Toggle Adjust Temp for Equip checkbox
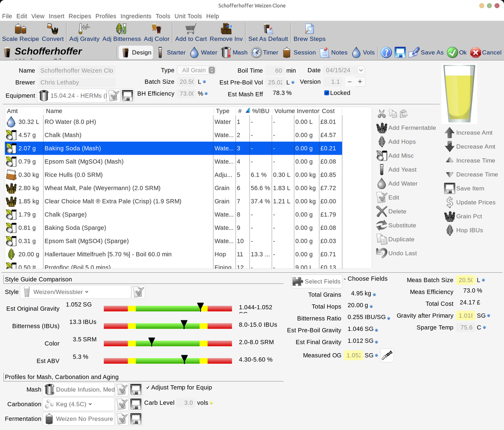This screenshot has height=430, width=504. click(x=148, y=388)
